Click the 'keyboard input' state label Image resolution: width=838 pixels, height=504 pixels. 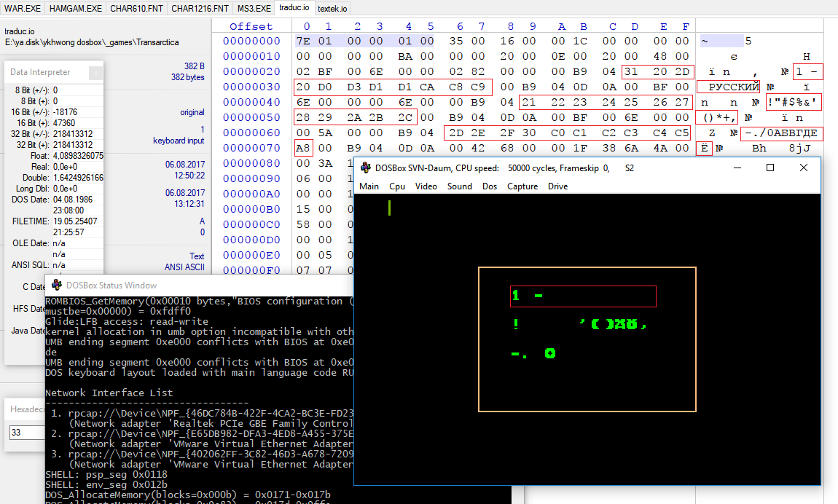point(179,141)
